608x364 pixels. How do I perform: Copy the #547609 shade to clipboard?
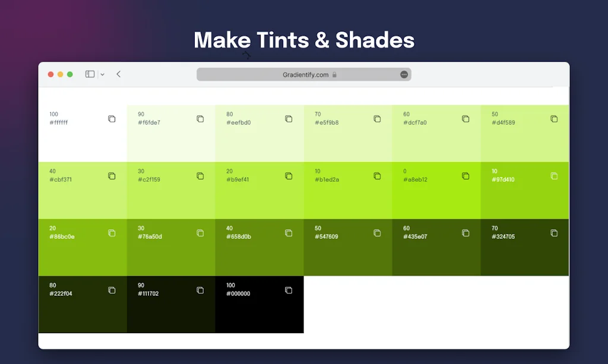coord(377,233)
